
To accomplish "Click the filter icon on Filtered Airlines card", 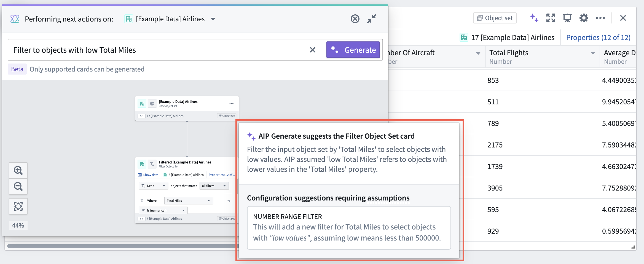I will [x=152, y=164].
